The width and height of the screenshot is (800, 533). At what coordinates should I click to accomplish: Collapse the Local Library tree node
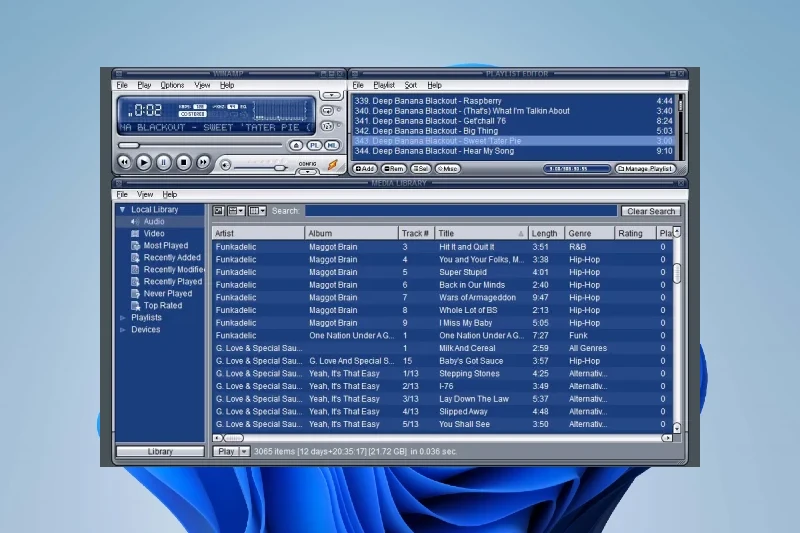click(122, 209)
